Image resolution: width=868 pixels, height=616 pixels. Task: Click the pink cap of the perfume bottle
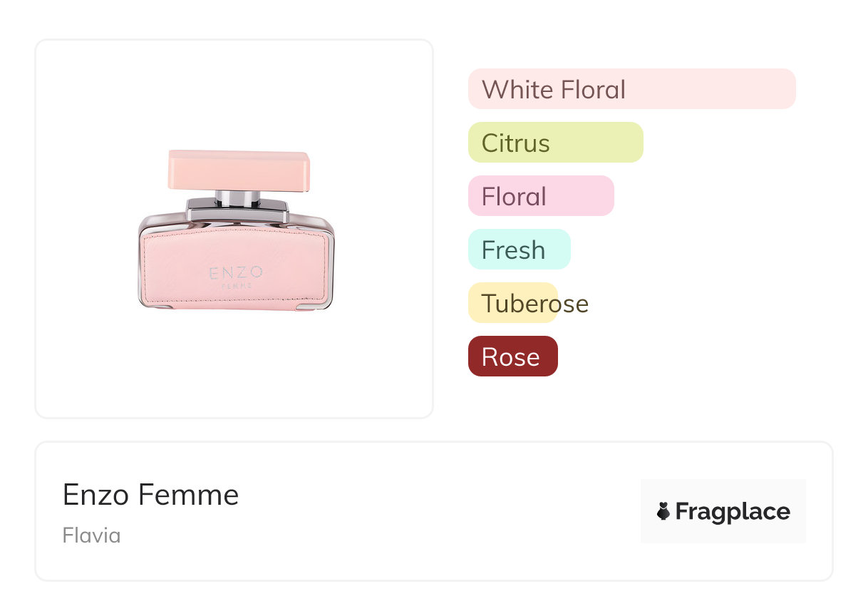239,170
